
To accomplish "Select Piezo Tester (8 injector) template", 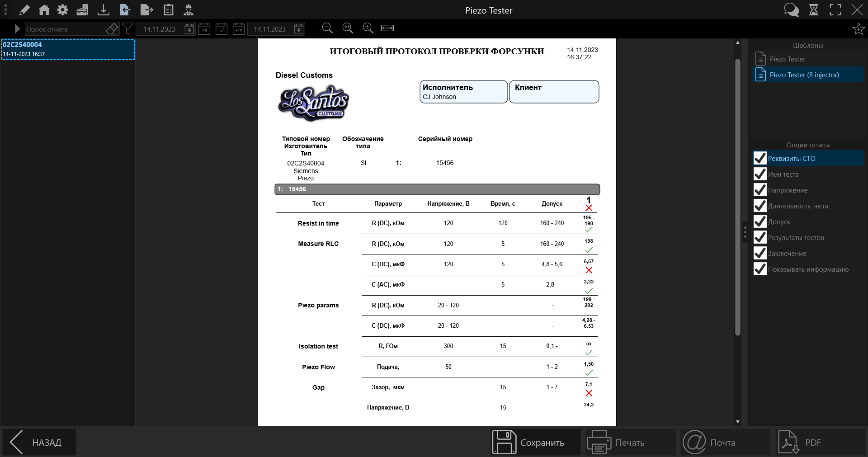I will (x=804, y=75).
